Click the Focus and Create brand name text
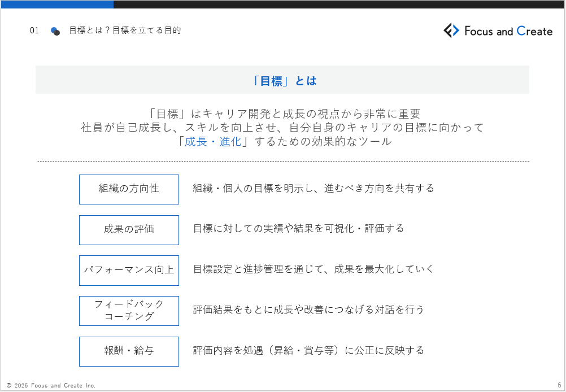This screenshot has height=392, width=566. tap(508, 32)
